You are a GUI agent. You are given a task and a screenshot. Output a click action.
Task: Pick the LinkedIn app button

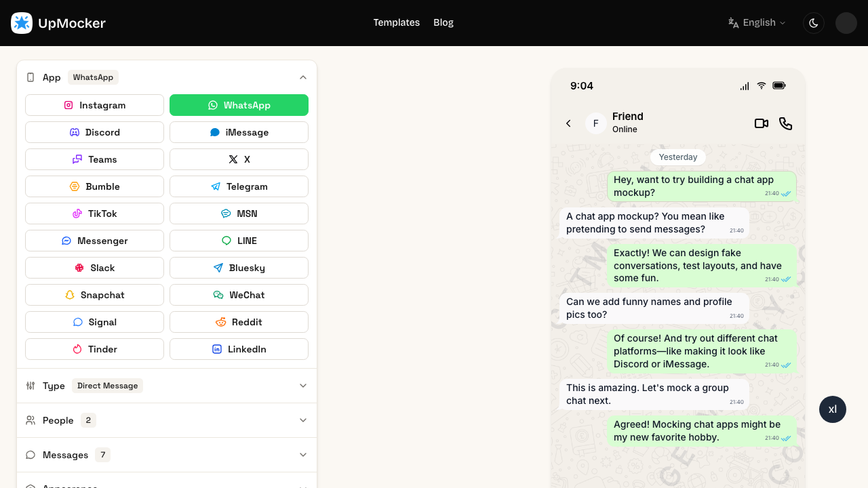[239, 349]
